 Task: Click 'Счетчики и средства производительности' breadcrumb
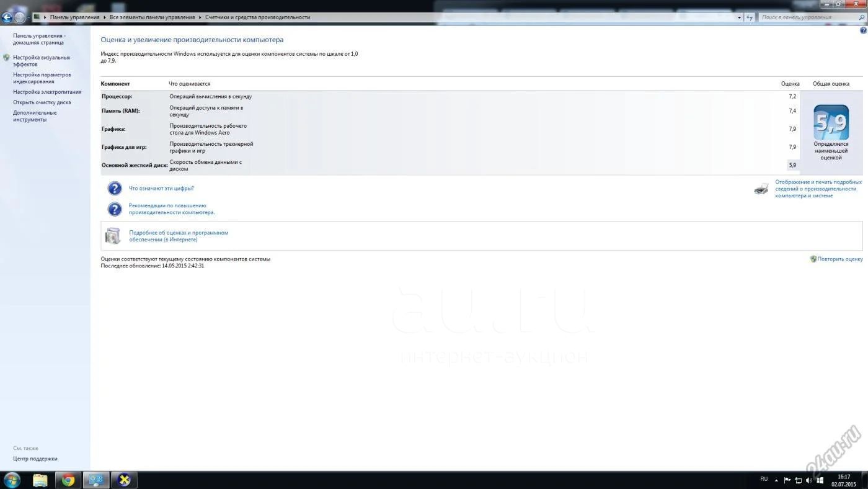(x=257, y=17)
